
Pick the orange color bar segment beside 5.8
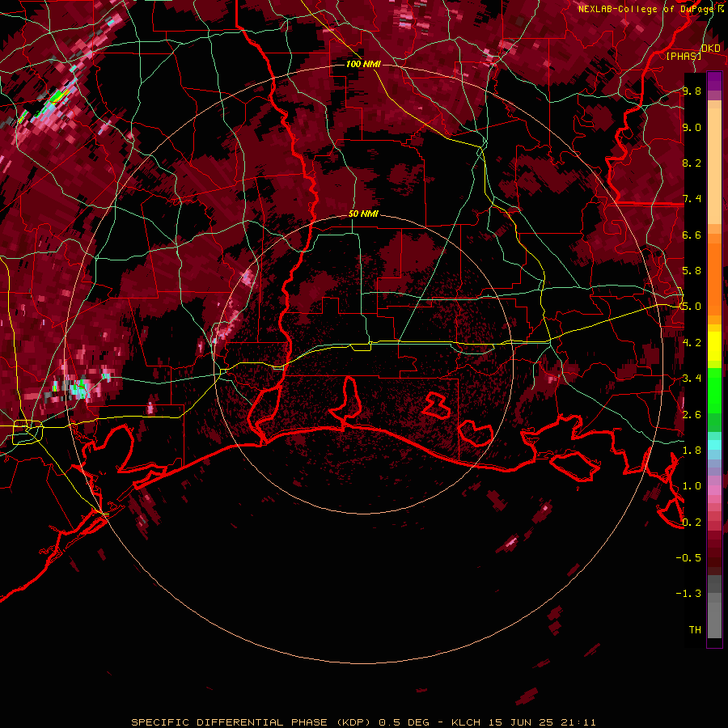714,275
